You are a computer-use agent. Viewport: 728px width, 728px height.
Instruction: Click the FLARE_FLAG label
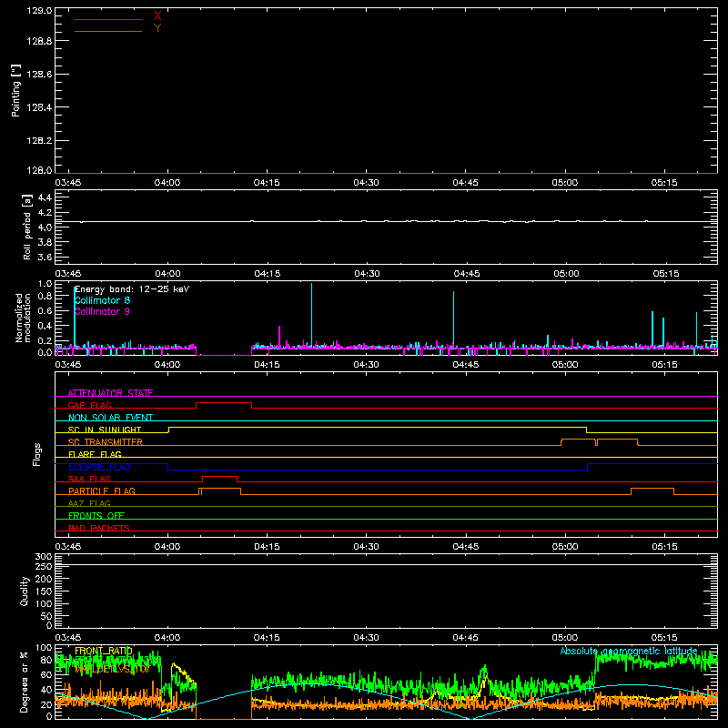coord(95,454)
